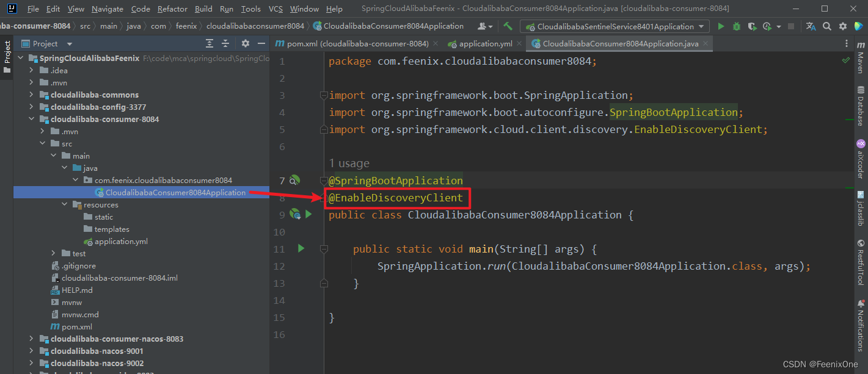Select application.yml in the project tree
Screen dimensions: 868x374
click(x=121, y=241)
